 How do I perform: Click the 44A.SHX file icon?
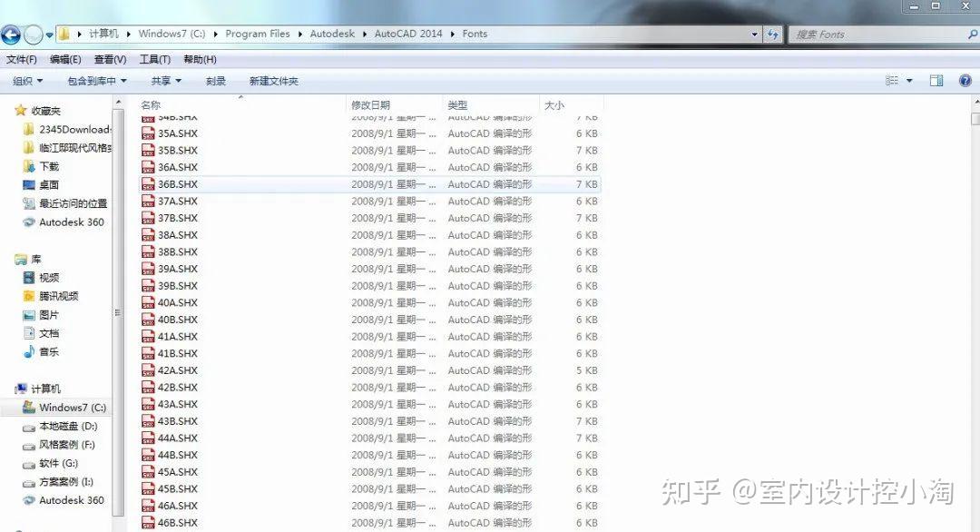click(148, 438)
